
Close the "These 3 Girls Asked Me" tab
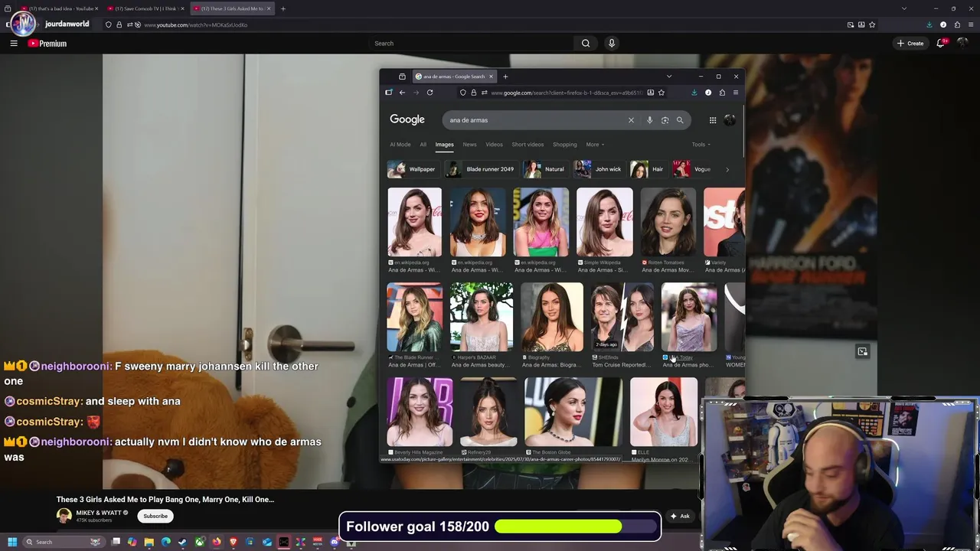pyautogui.click(x=269, y=8)
